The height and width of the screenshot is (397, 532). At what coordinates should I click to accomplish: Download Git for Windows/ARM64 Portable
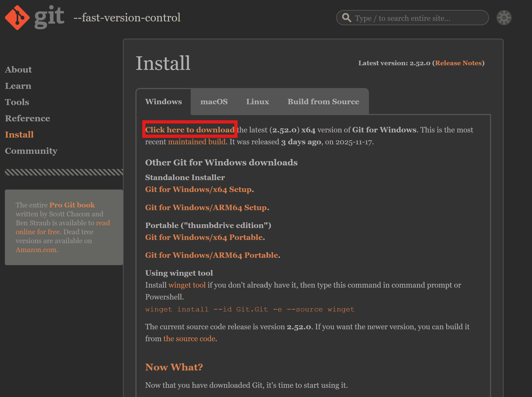(212, 255)
